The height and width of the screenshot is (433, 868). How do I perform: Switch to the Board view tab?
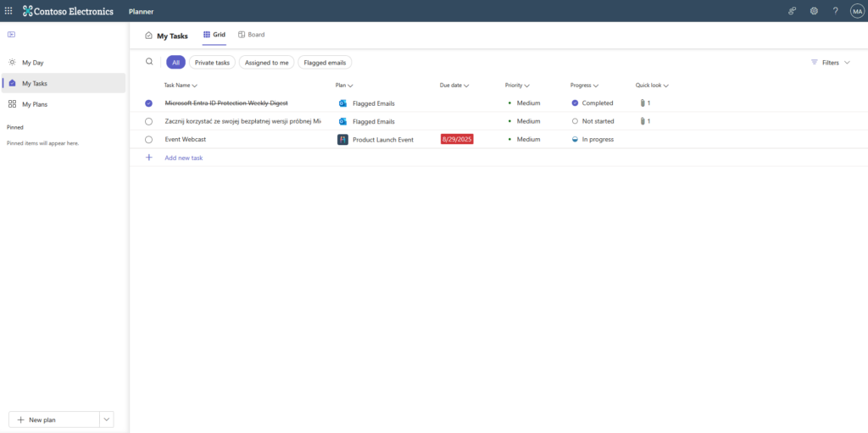tap(252, 35)
